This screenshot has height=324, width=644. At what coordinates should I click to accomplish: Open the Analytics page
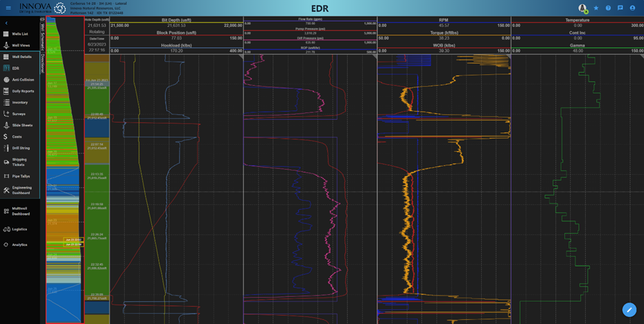coord(19,244)
